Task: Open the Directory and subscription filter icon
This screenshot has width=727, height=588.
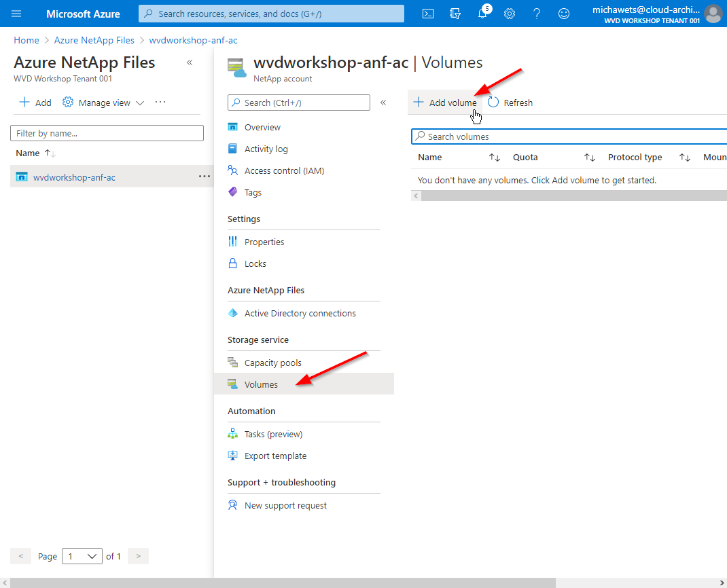Action: [x=455, y=14]
